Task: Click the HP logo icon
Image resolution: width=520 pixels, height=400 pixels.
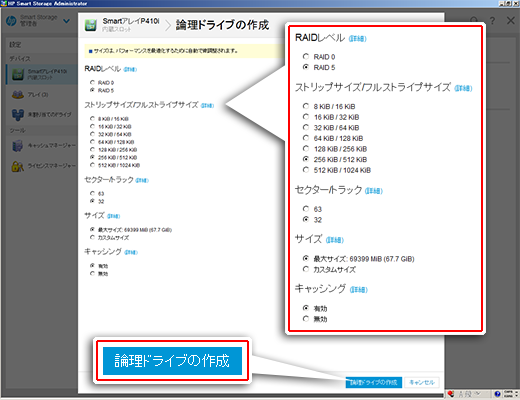Action: coord(11,21)
